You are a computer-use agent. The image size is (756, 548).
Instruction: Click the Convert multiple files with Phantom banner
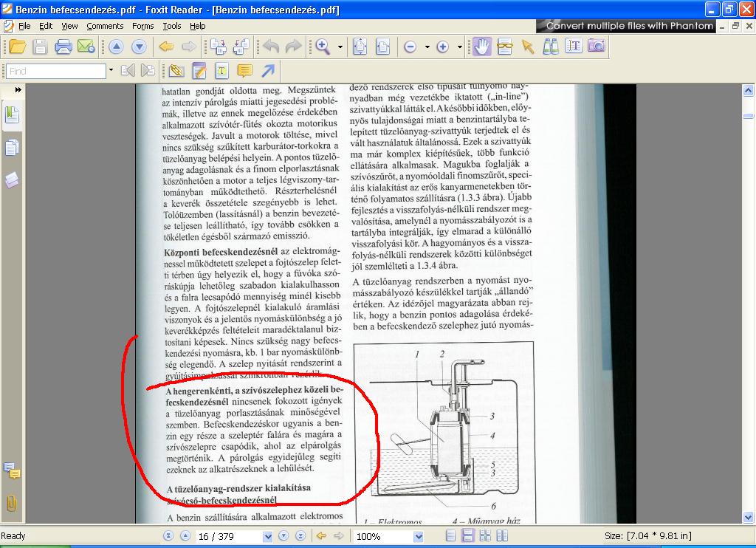click(x=626, y=26)
